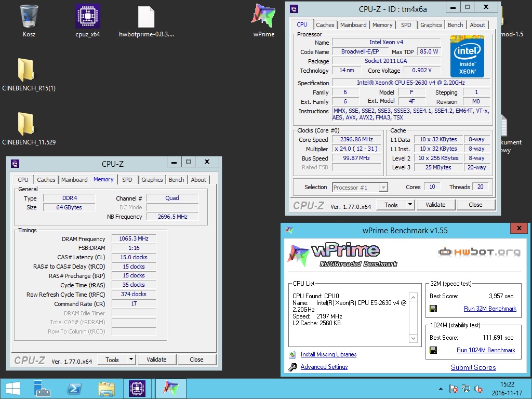Screen dimensions: 532x399
Task: Click Close button in Memory window
Action: tap(196, 360)
